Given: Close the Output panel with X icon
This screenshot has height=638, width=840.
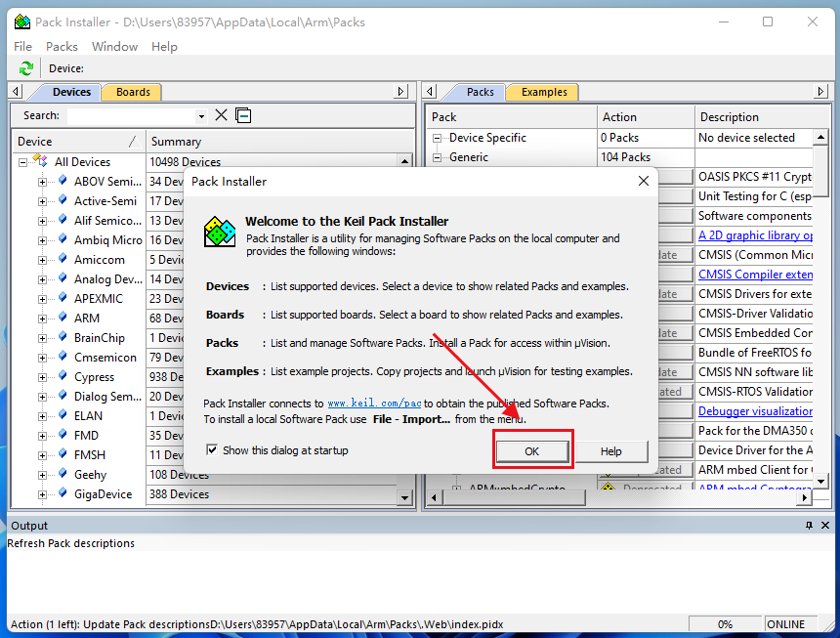Looking at the screenshot, I should pos(825,526).
